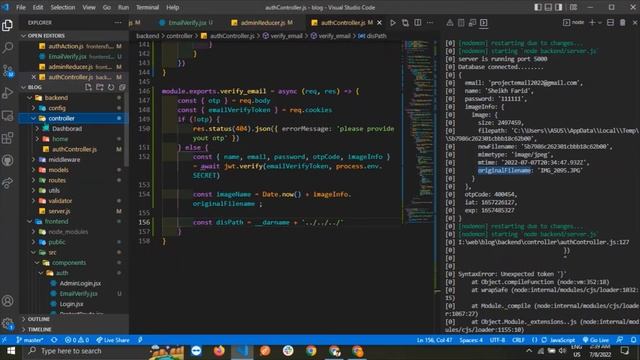The height and width of the screenshot is (360, 640).
Task: Click errors and warnings count in status bar
Action: pyautogui.click(x=77, y=340)
